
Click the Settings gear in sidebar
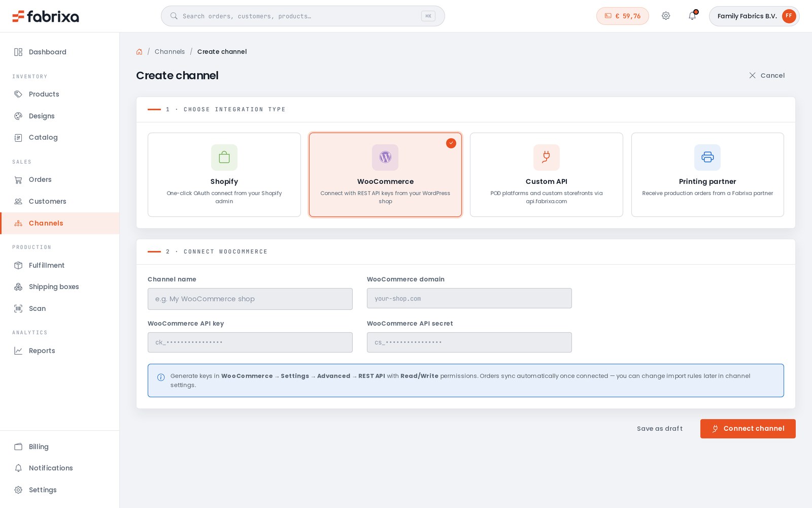pyautogui.click(x=18, y=490)
